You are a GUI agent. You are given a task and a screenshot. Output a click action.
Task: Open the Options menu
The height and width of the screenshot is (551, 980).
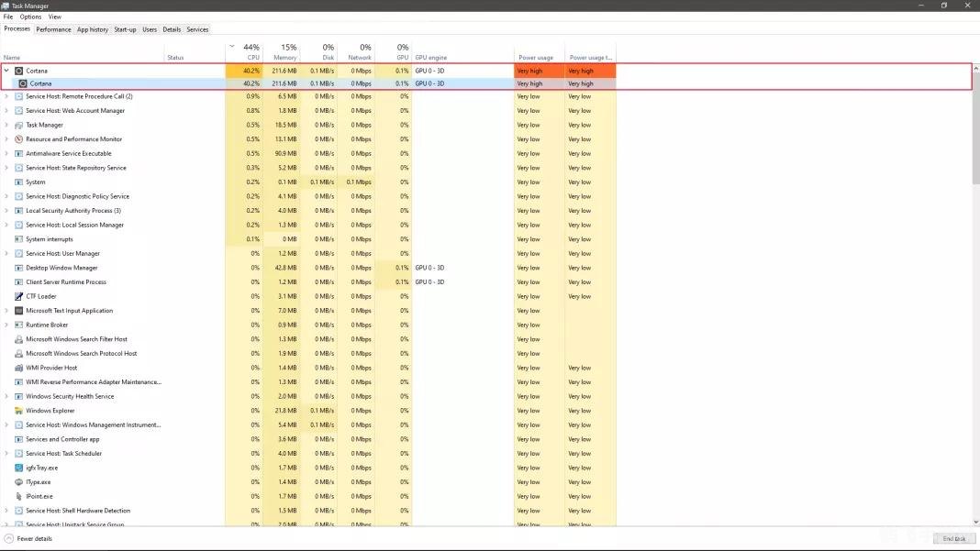(30, 17)
